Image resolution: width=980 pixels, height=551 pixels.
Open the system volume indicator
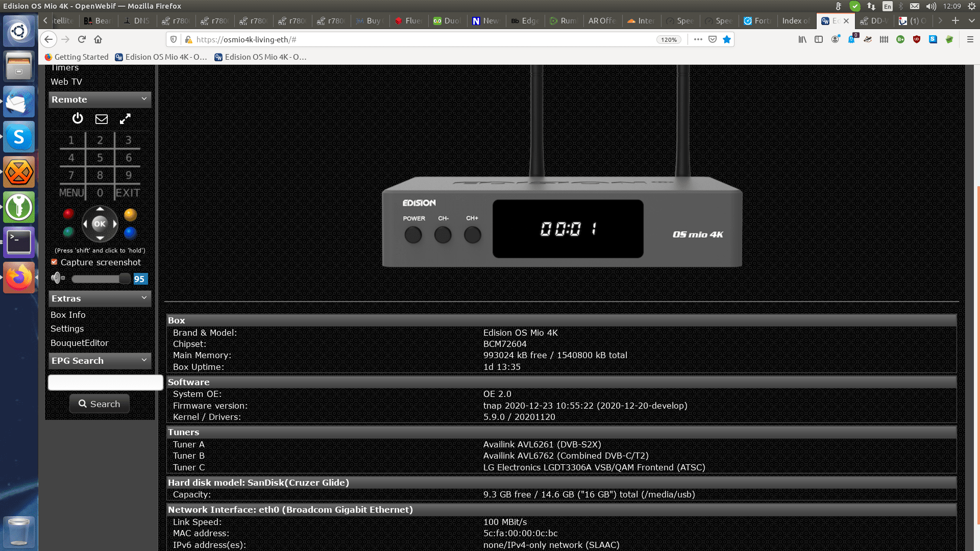(931, 6)
